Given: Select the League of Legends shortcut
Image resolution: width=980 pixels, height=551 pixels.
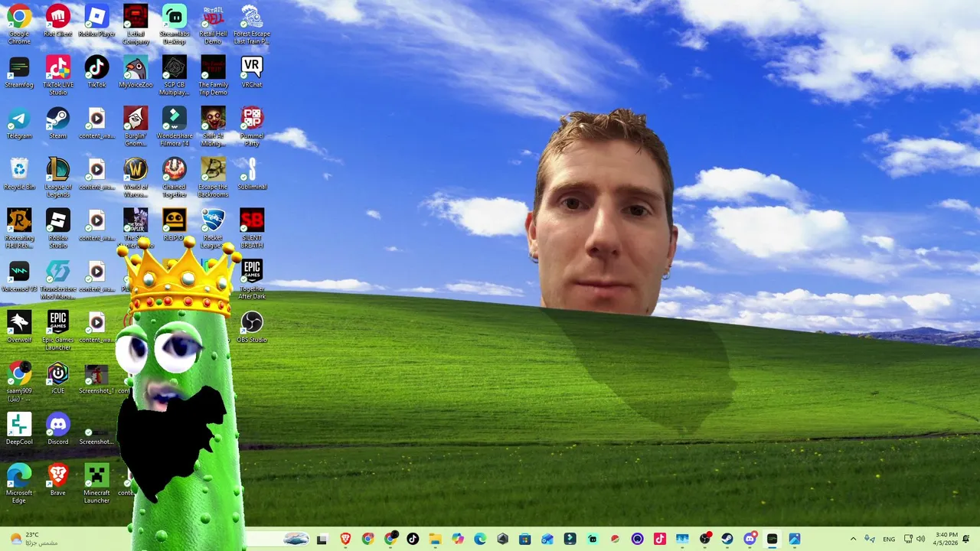Looking at the screenshot, I should pyautogui.click(x=57, y=178).
